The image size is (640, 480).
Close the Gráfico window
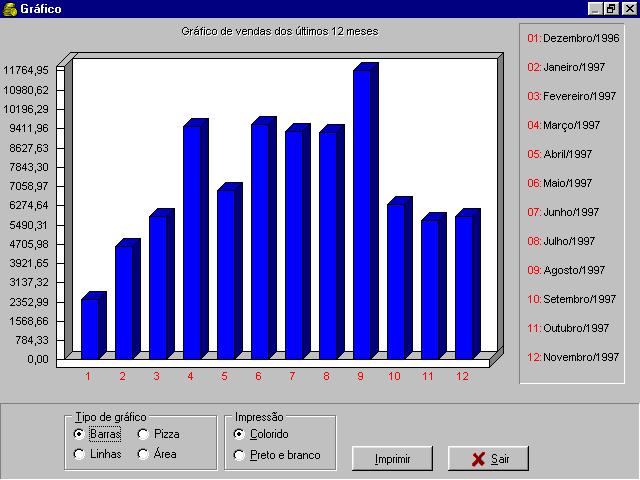pos(629,9)
